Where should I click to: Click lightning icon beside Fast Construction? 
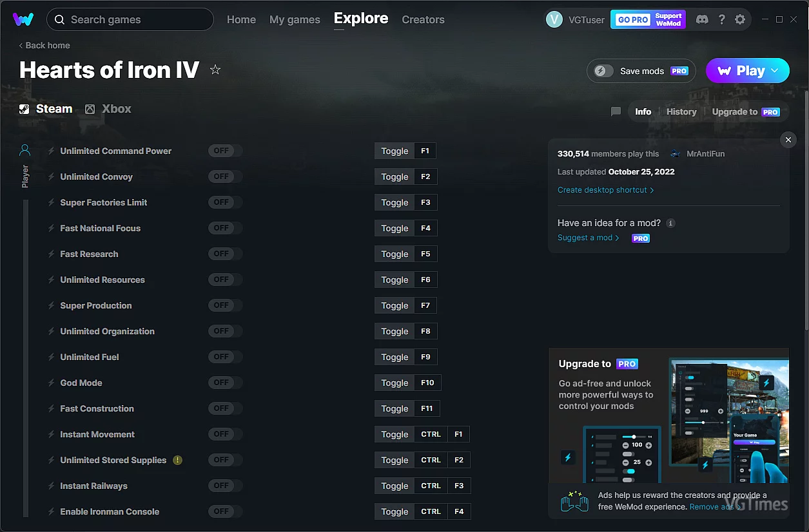tap(52, 408)
